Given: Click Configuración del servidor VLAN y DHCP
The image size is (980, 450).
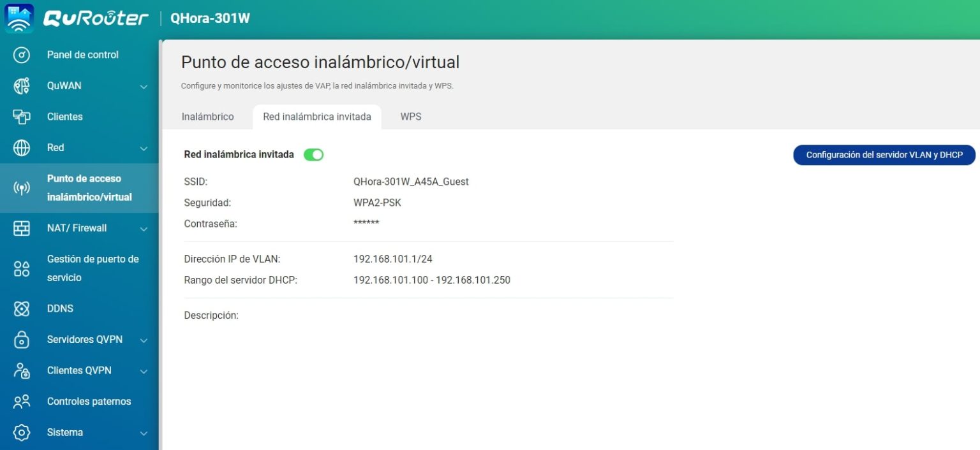Looking at the screenshot, I should click(x=884, y=154).
